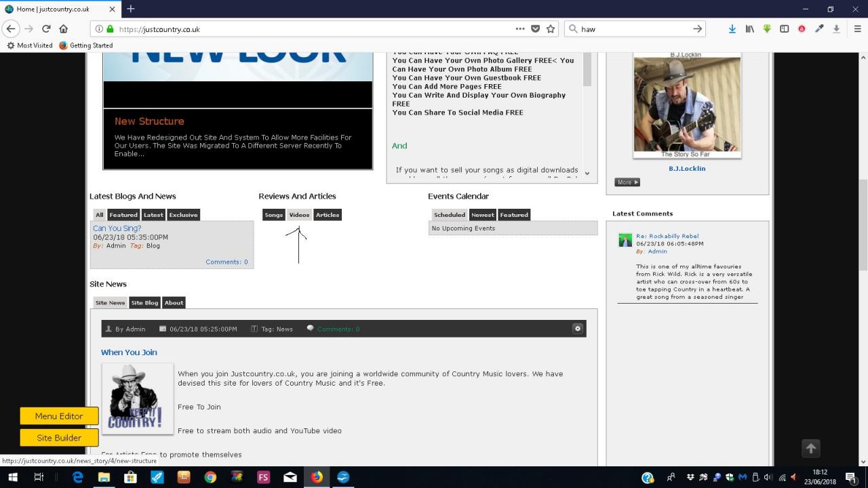
Task: Open the Firefox Library icon
Action: (x=750, y=29)
